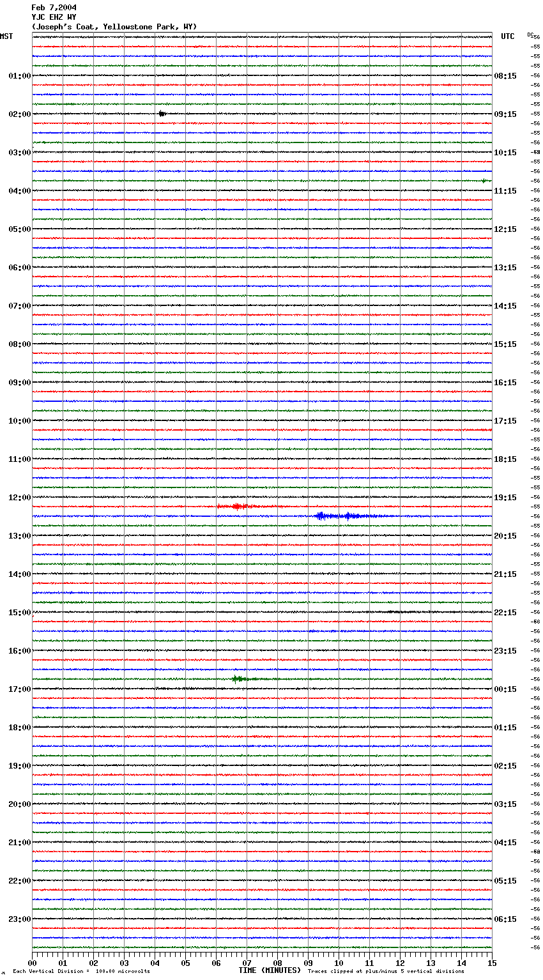Click the "03" minute tick label

(125, 963)
